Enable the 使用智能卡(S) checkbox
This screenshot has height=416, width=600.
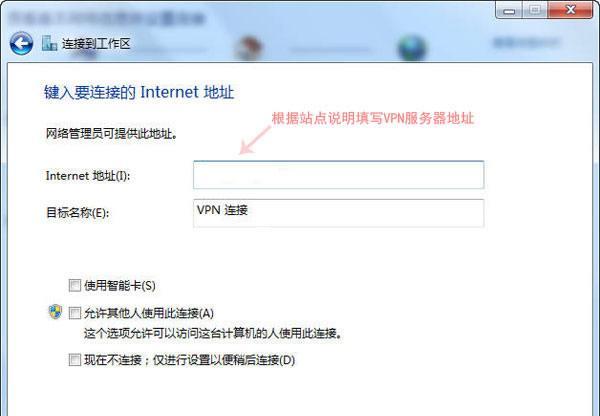click(75, 285)
